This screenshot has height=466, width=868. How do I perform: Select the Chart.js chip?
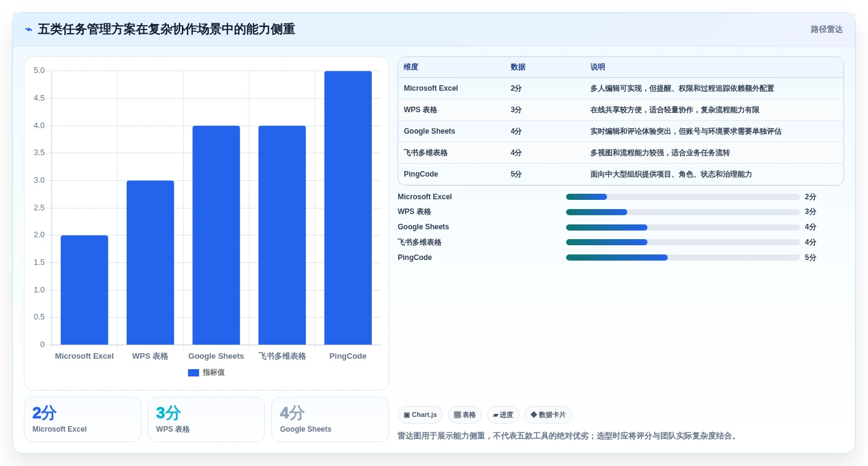[420, 415]
